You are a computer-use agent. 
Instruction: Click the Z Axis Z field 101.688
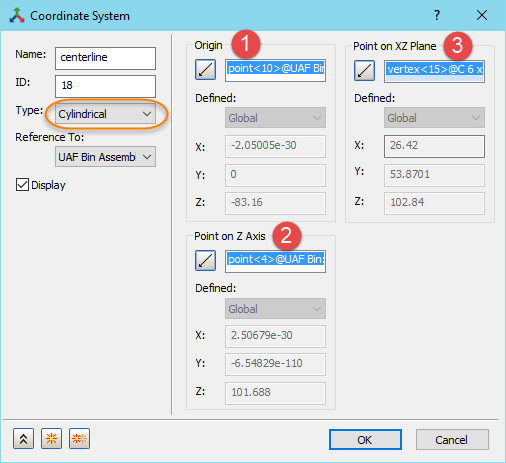(275, 393)
